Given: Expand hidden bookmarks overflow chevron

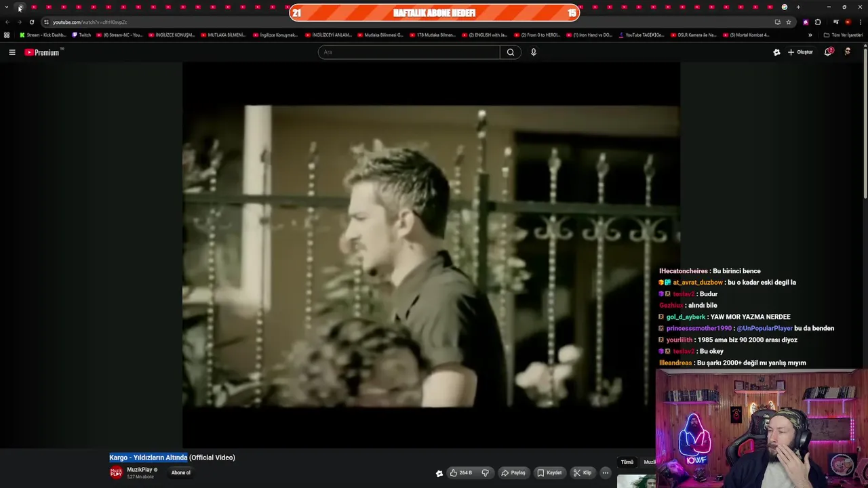Looking at the screenshot, I should [810, 35].
